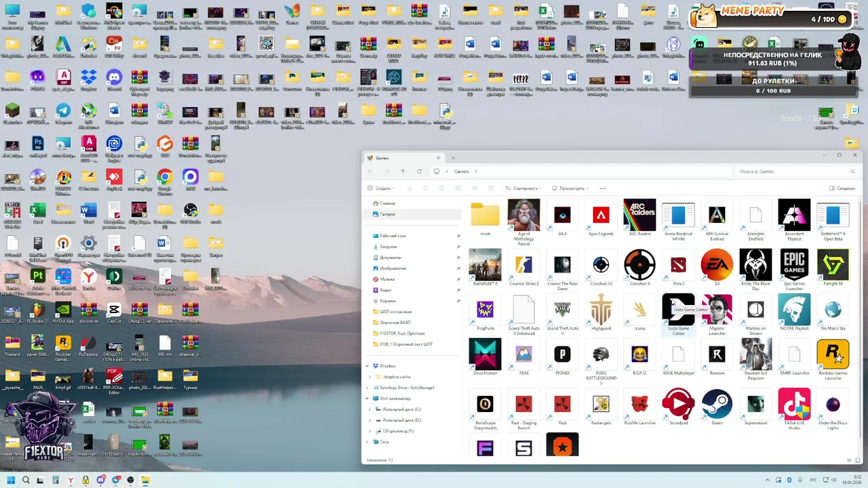868x488 pixels.
Task: Refresh the Games folder view
Action: coord(419,171)
